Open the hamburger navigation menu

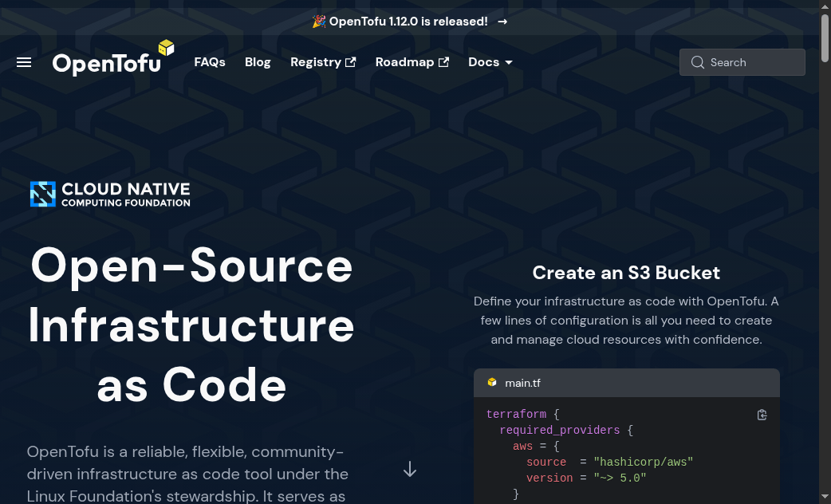click(24, 62)
